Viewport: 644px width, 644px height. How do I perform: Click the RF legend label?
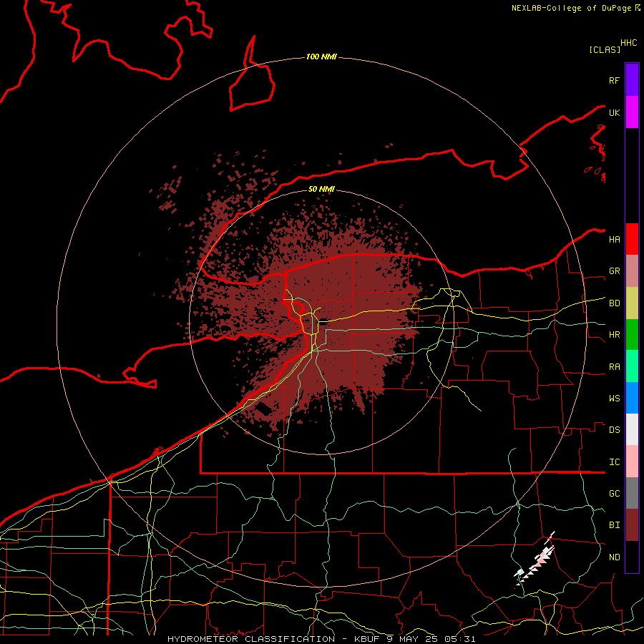pos(614,80)
